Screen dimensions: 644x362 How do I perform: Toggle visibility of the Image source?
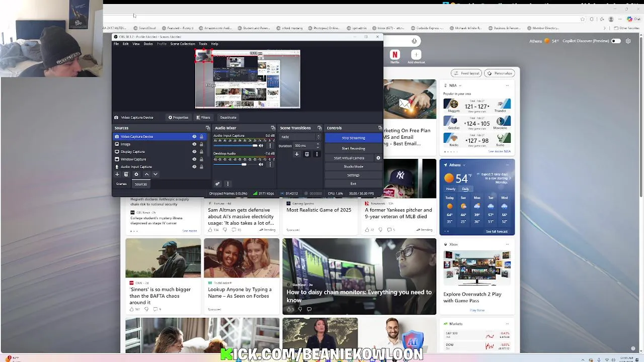pyautogui.click(x=194, y=144)
